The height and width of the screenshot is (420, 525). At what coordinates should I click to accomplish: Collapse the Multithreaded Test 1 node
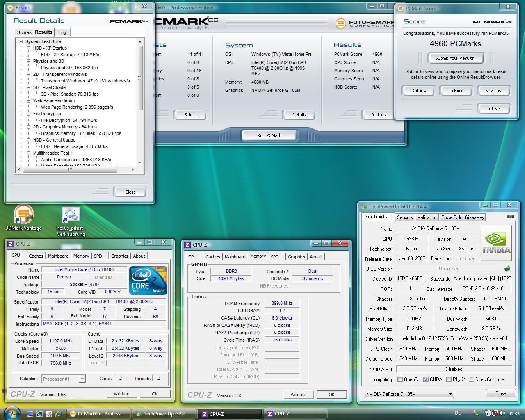pos(29,153)
